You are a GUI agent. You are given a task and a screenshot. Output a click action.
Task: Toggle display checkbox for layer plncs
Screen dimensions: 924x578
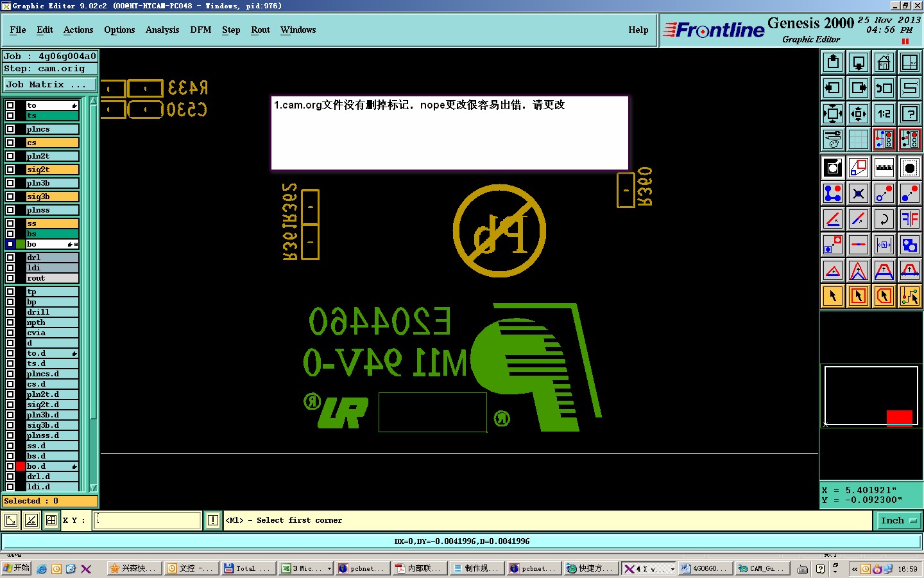pyautogui.click(x=10, y=129)
